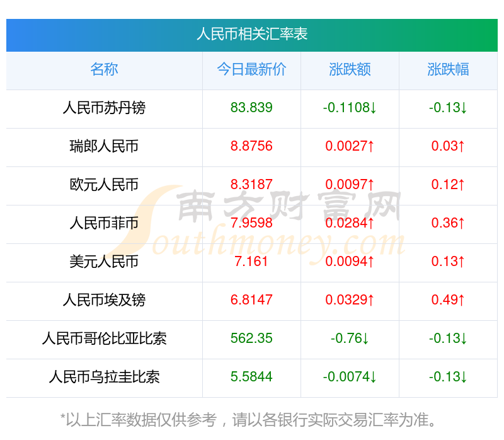The image size is (504, 440).
Task: Click the 人民币乌拉圭比索 row name
Action: pos(104,377)
